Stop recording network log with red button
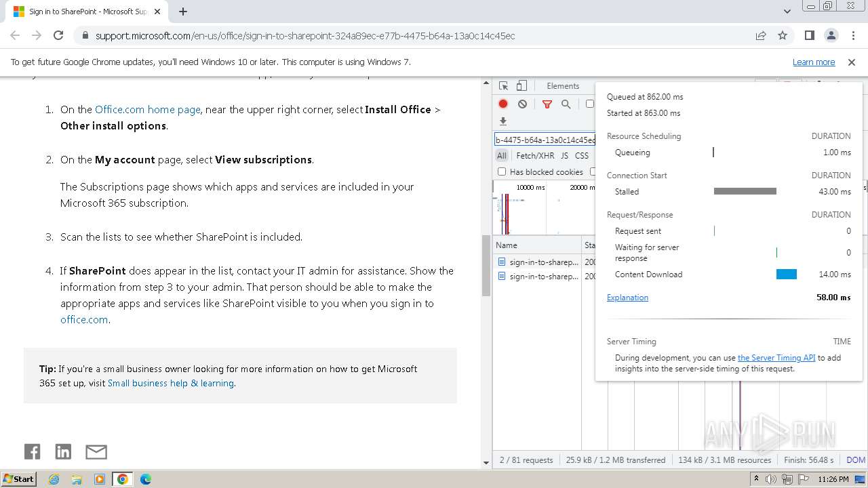This screenshot has height=488, width=868. click(503, 104)
